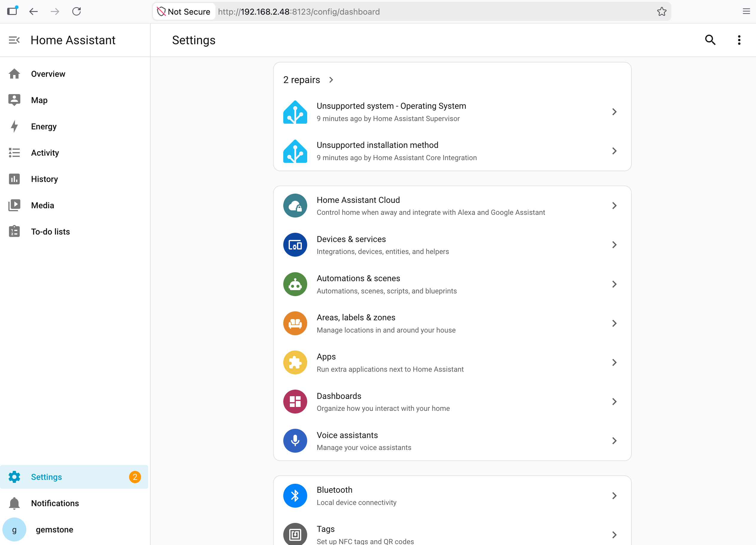Open chevron for Voice assistants row
Image resolution: width=756 pixels, height=545 pixels.
614,441
